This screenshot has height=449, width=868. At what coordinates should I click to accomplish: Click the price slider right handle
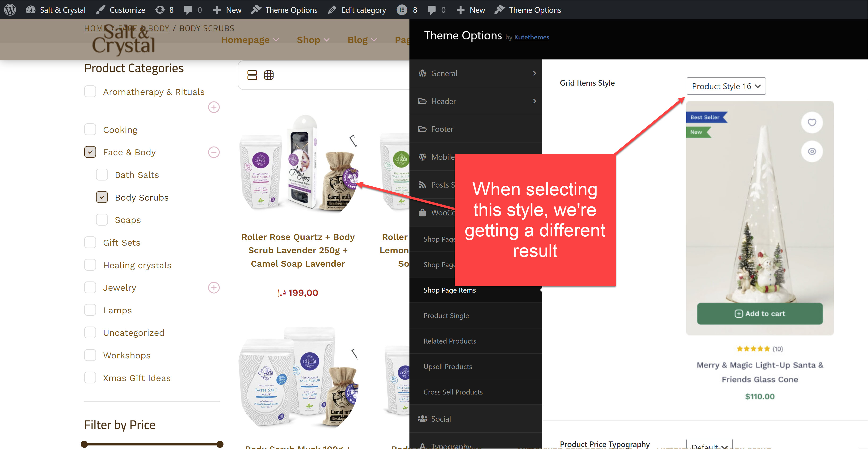(x=220, y=444)
